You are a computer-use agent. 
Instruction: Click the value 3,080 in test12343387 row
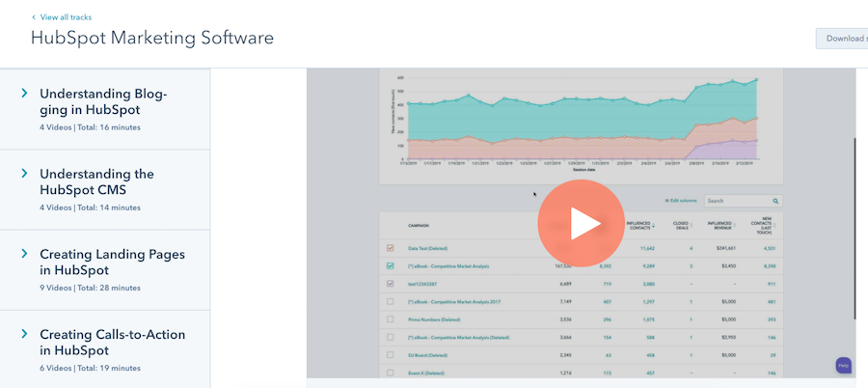tap(648, 284)
